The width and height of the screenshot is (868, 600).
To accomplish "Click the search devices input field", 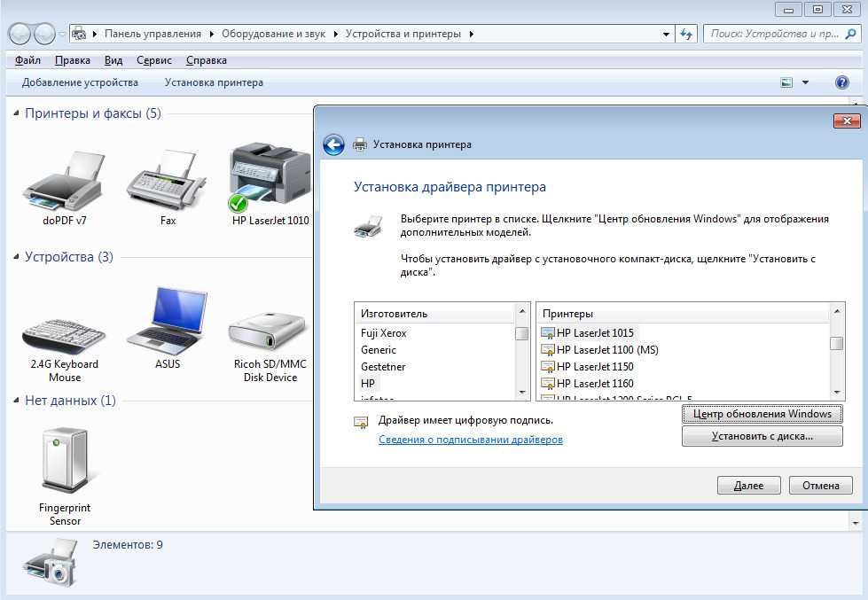I will (x=774, y=34).
